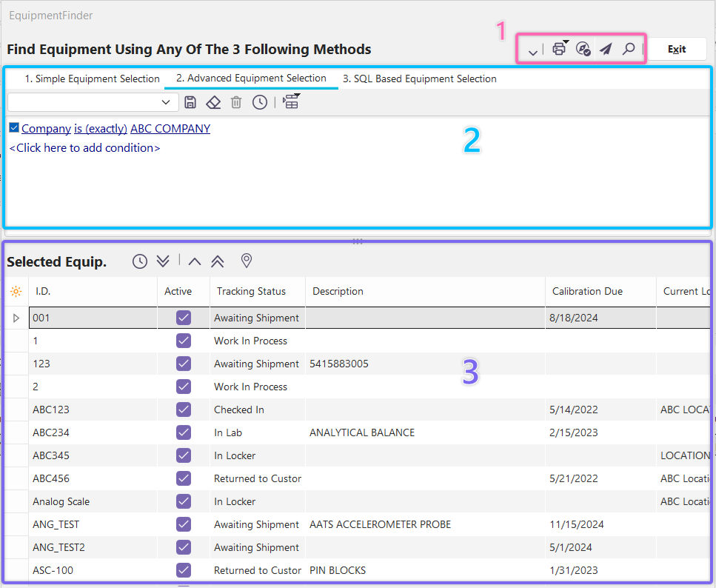Screen dimensions: 716x588
Task: Uncheck the Company condition checkbox
Action: tap(14, 128)
